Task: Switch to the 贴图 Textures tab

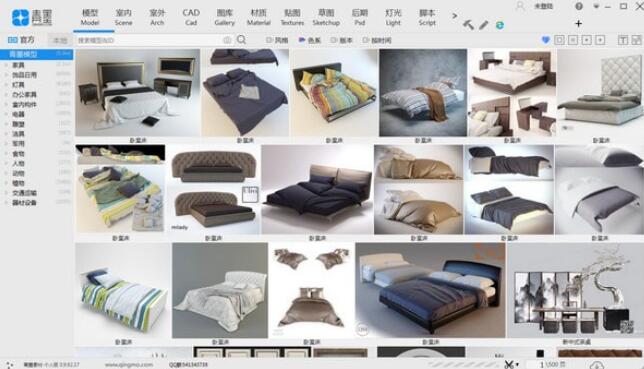Action: (292, 18)
